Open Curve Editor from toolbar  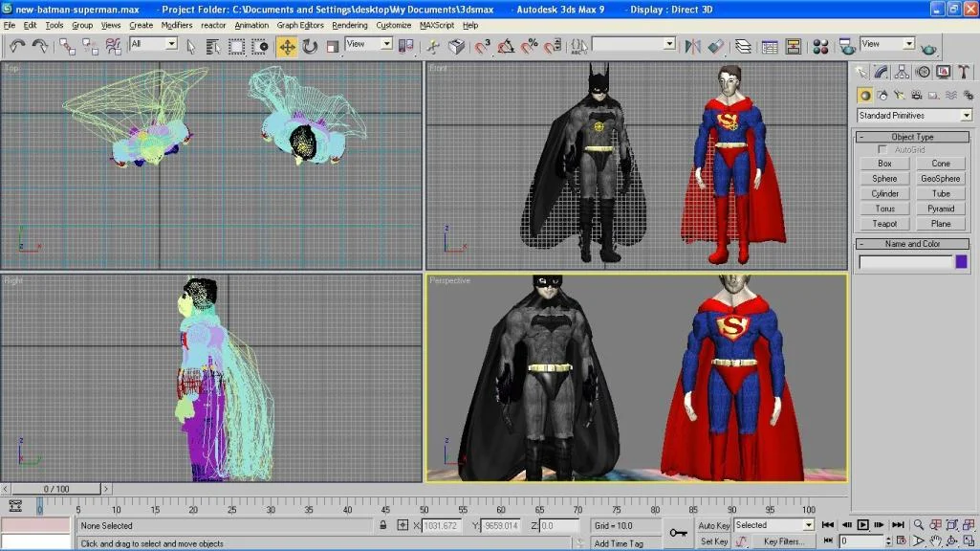[x=770, y=46]
